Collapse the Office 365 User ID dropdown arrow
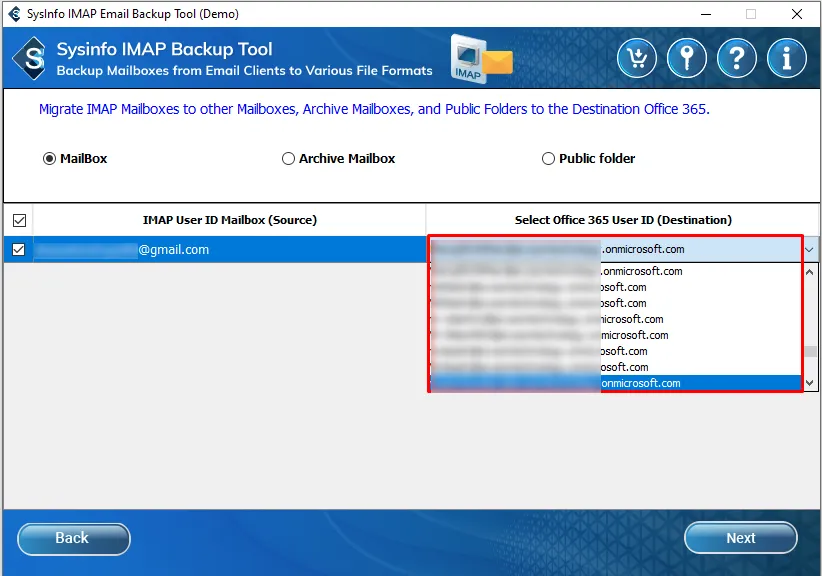This screenshot has width=822, height=576. (x=809, y=250)
